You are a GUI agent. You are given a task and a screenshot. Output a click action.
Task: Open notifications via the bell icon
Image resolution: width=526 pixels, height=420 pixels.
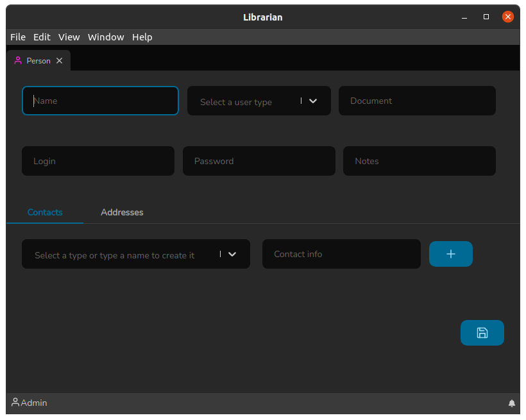click(512, 403)
